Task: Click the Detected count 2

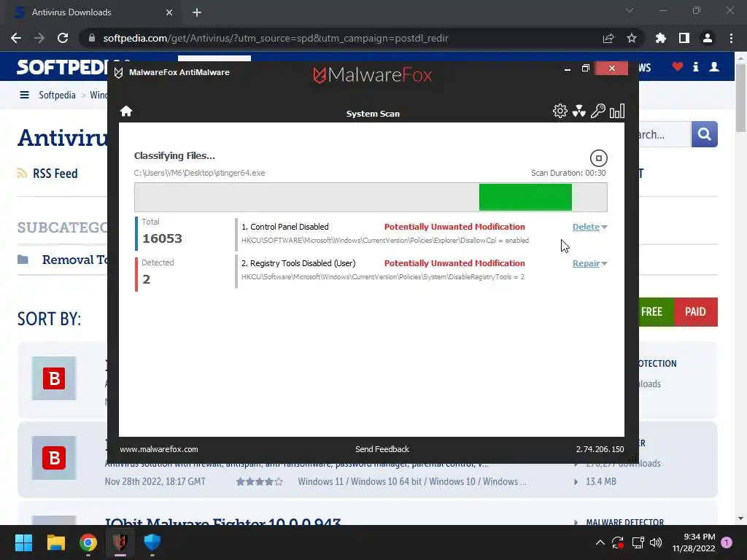Action: point(146,279)
